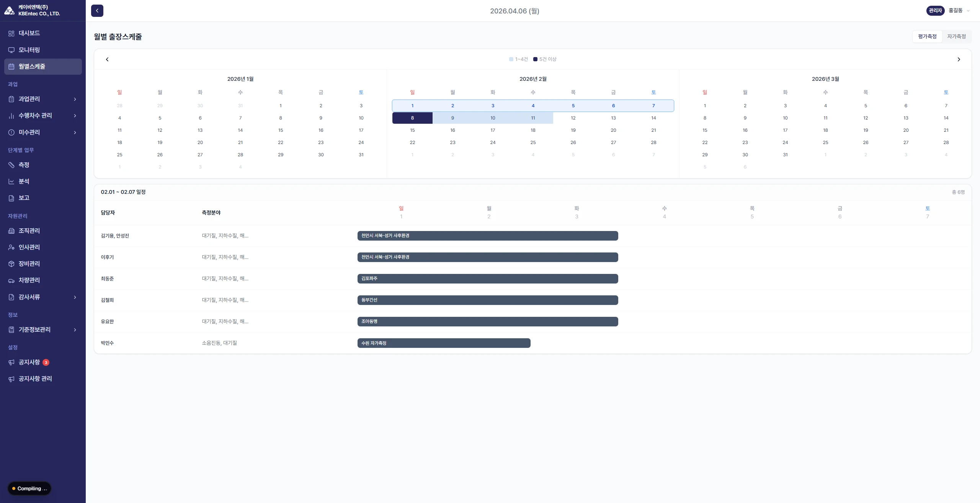Open the 대시보드 dashboard icon

(x=11, y=33)
